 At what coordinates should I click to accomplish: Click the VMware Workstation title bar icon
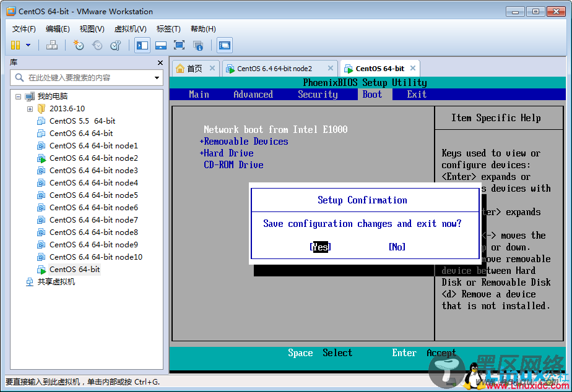(x=11, y=11)
